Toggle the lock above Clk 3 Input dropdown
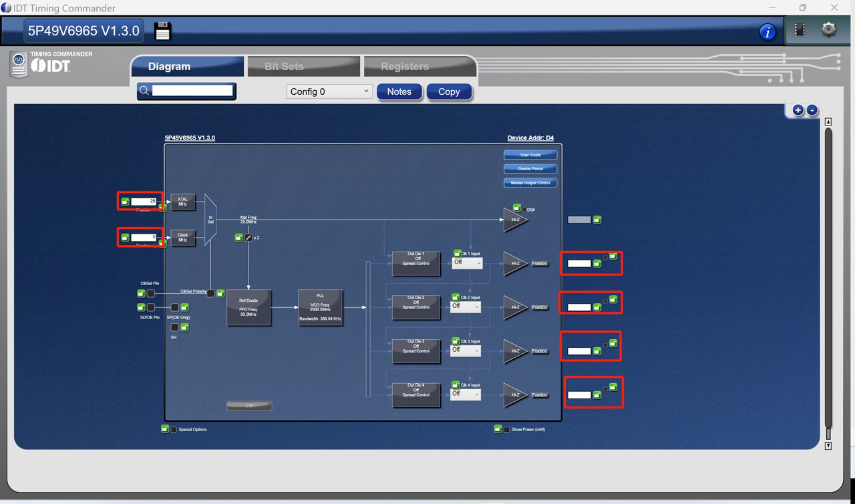Screen dimensions: 855x504 tap(456, 340)
